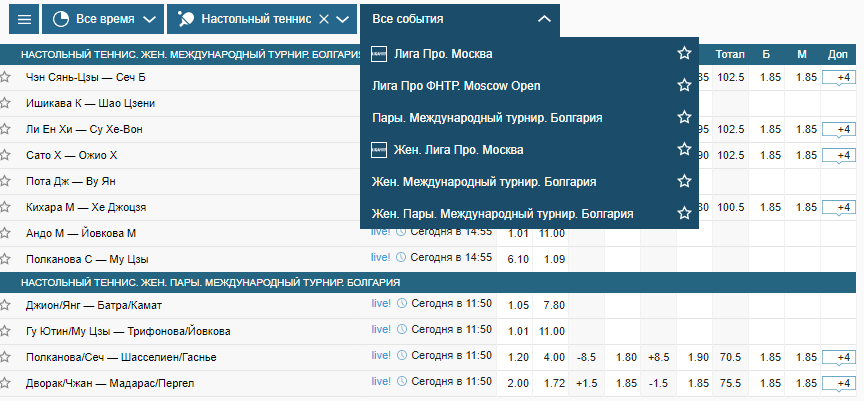
Task: Open the hamburger menu button
Action: 24,19
